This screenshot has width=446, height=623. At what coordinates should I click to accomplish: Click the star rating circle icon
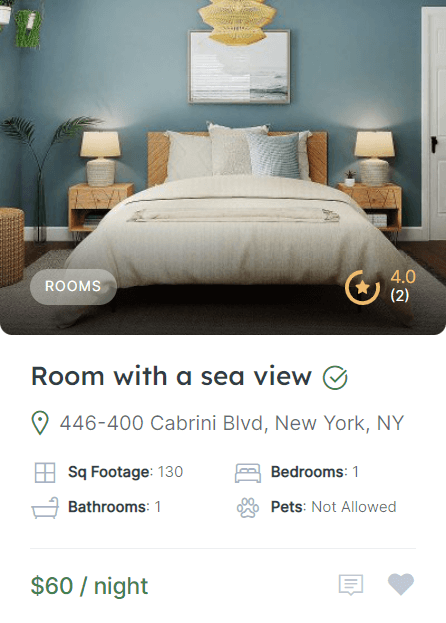(362, 287)
